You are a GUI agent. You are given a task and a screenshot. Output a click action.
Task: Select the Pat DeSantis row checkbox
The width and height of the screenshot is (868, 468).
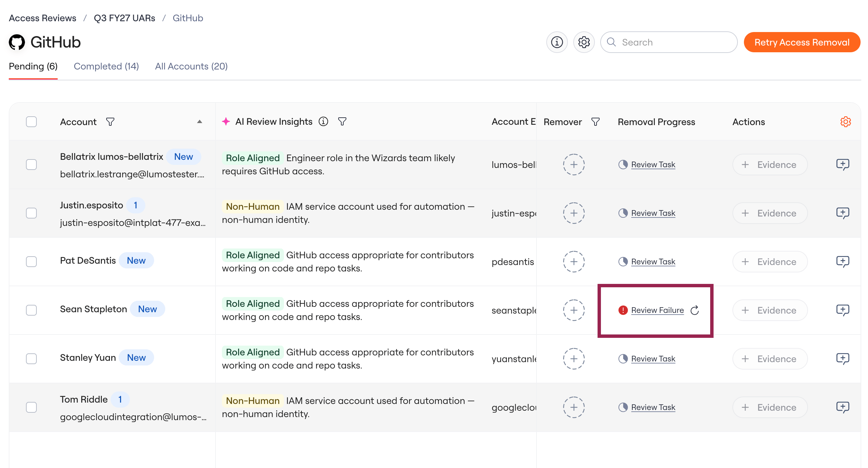pos(31,262)
